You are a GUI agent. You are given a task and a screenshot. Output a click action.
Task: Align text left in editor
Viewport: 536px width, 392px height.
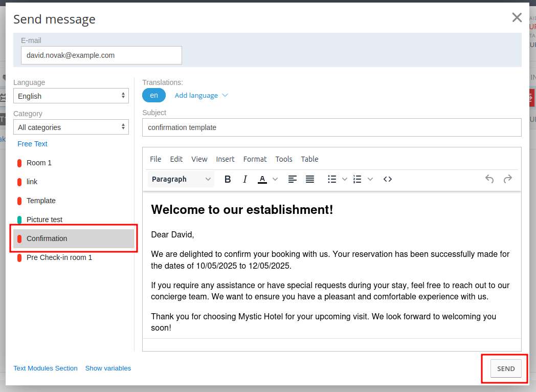point(293,179)
